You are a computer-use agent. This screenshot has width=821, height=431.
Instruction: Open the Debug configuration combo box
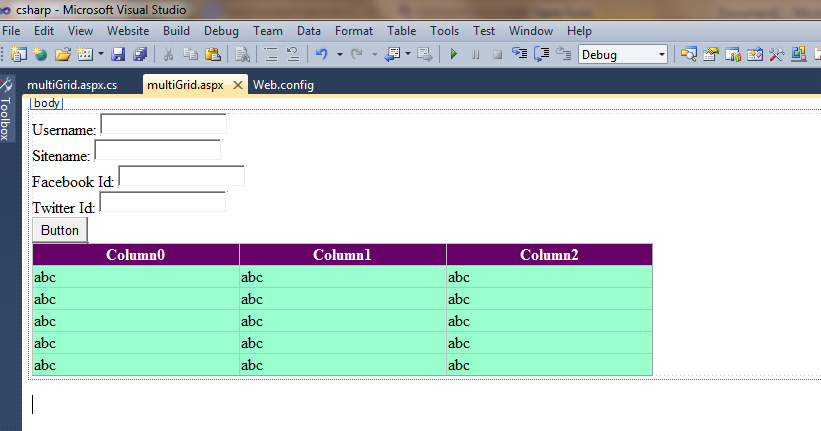[x=623, y=54]
